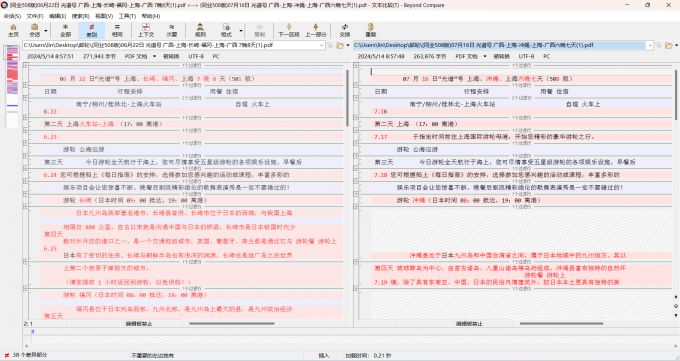This screenshot has width=680, height=361.
Task: Expand right file path history dropdown
Action: pos(650,45)
